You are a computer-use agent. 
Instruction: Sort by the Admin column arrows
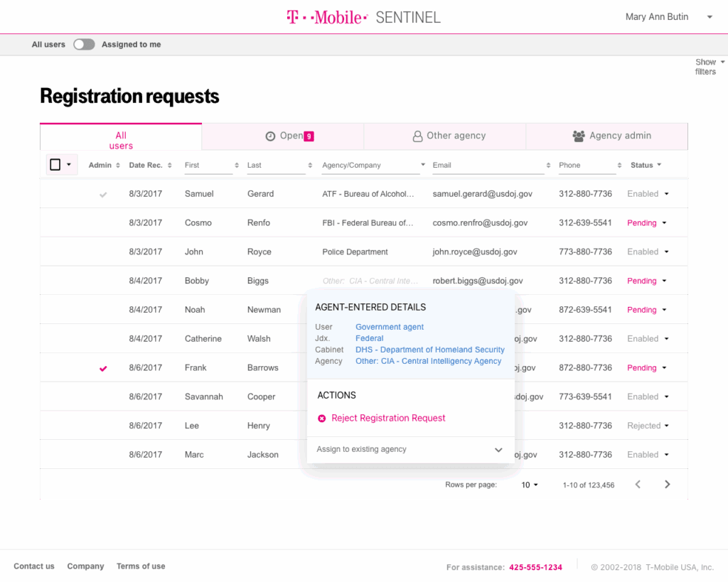point(118,166)
